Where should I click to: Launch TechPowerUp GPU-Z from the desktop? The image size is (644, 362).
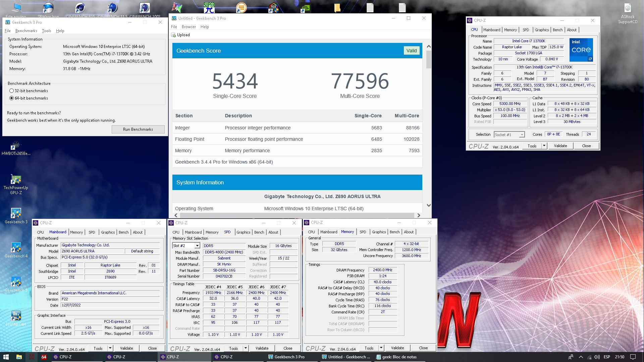tap(16, 184)
